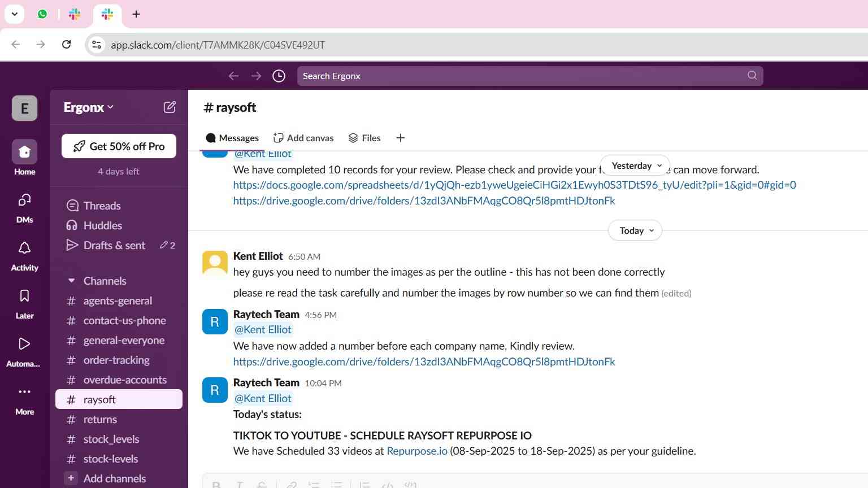Open the Drive folder link from yesterday
The height and width of the screenshot is (488, 868).
[424, 201]
